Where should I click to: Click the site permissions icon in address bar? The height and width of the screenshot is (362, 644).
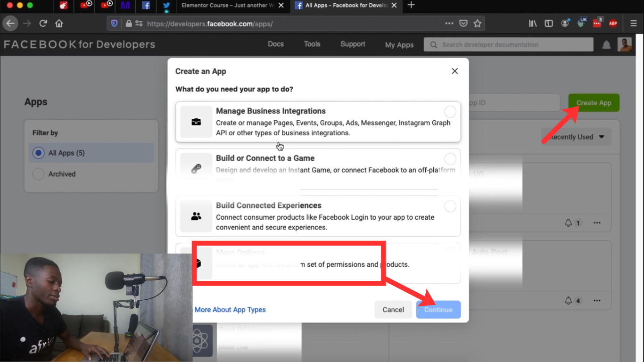[139, 23]
